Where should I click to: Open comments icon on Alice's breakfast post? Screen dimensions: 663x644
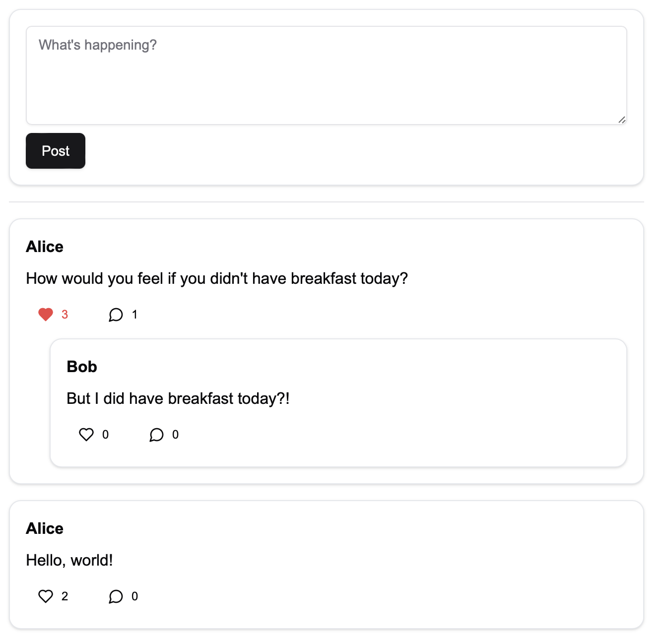coord(116,315)
